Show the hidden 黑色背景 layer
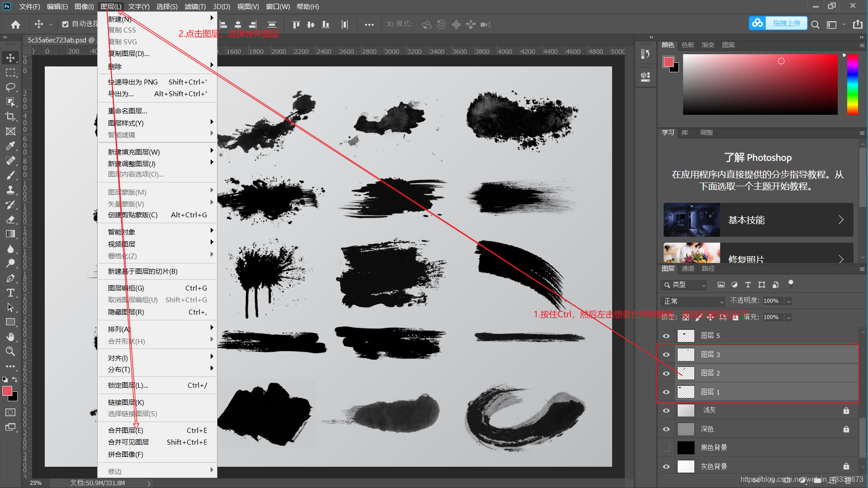The height and width of the screenshot is (488, 868). pos(666,448)
